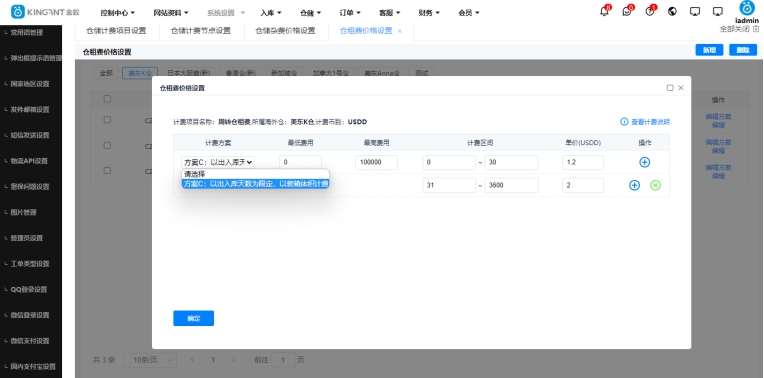The height and width of the screenshot is (378, 764).
Task: Go to next page arrow
Action: click(234, 360)
